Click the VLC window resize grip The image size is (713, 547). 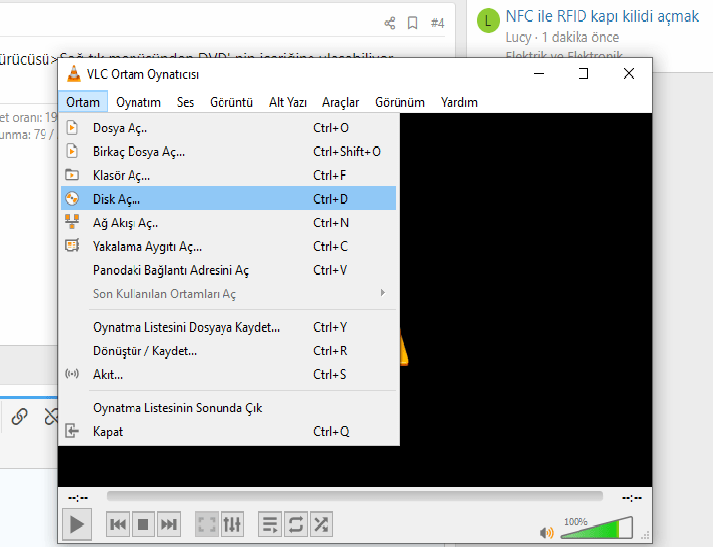[646, 535]
